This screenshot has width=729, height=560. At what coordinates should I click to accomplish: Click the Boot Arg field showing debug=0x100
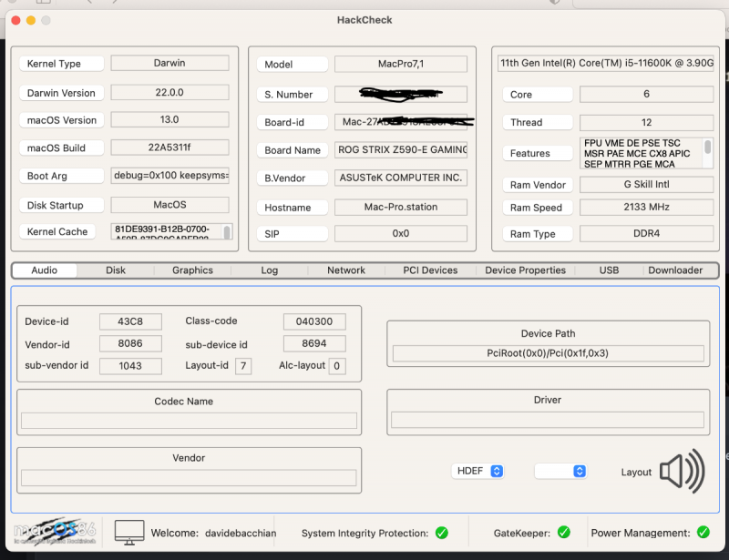[169, 176]
